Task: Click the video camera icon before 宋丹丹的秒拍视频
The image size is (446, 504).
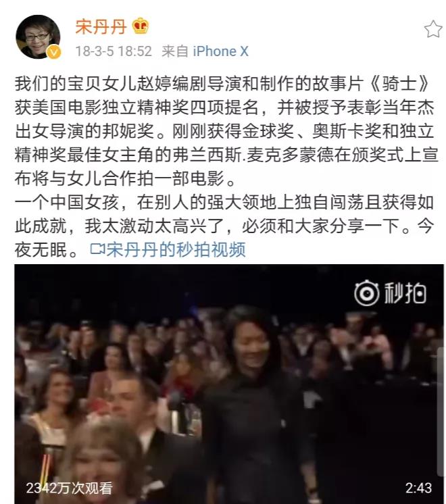Action: pos(97,249)
